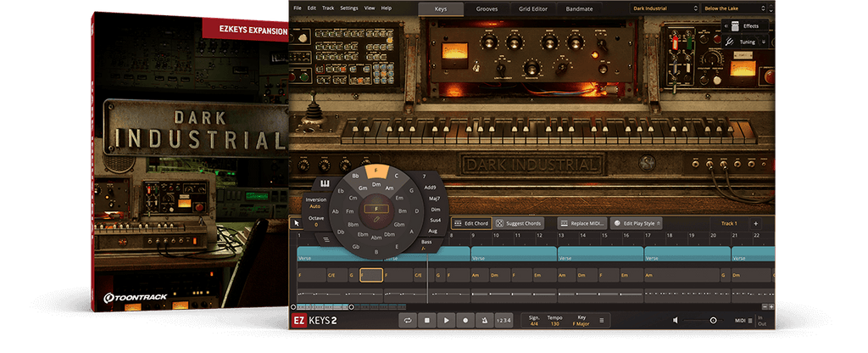Click the Edit Chord button
The width and height of the screenshot is (868, 353).
[471, 223]
